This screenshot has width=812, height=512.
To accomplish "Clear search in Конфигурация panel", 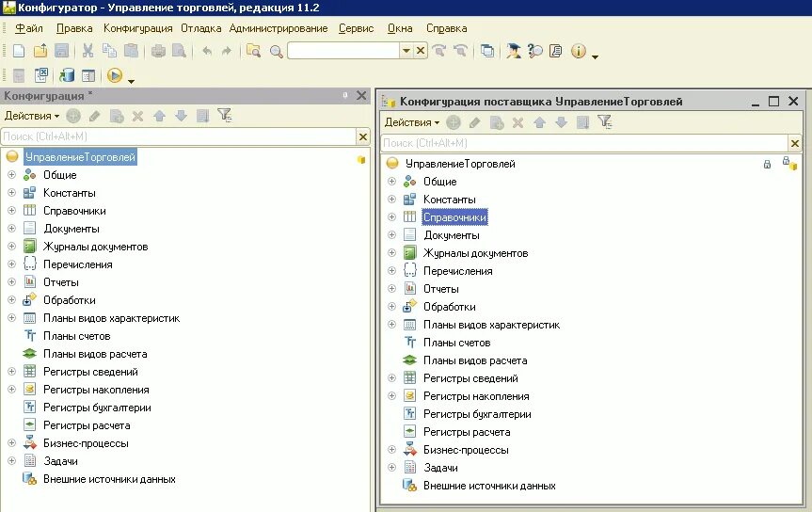I will click(363, 136).
